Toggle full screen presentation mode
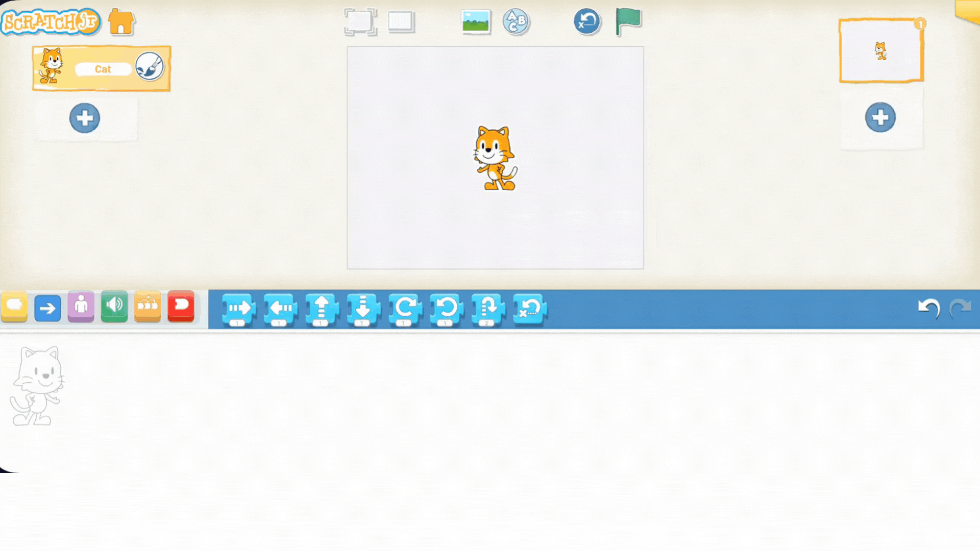Viewport: 980px width, 551px height. [x=360, y=22]
